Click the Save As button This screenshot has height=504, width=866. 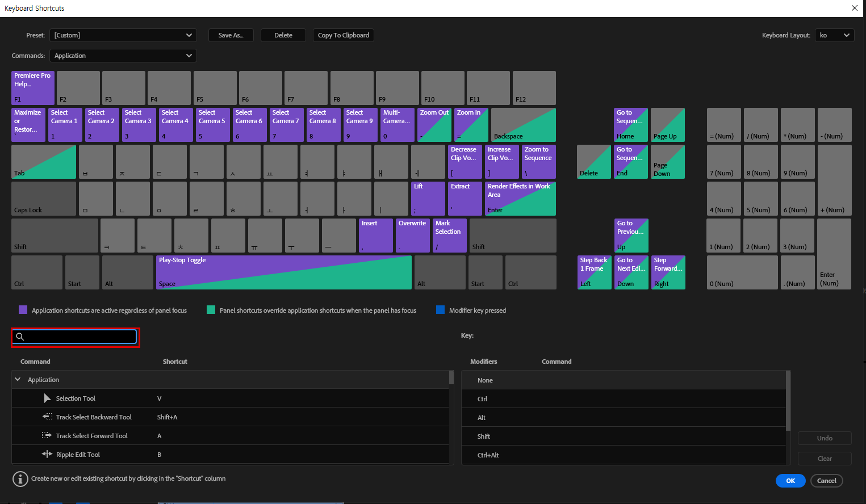[231, 35]
